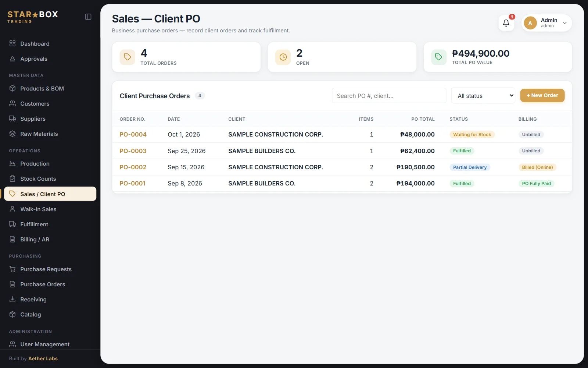Click the ₱62,400.00 PO total cell
The width and height of the screenshot is (588, 368).
click(417, 151)
